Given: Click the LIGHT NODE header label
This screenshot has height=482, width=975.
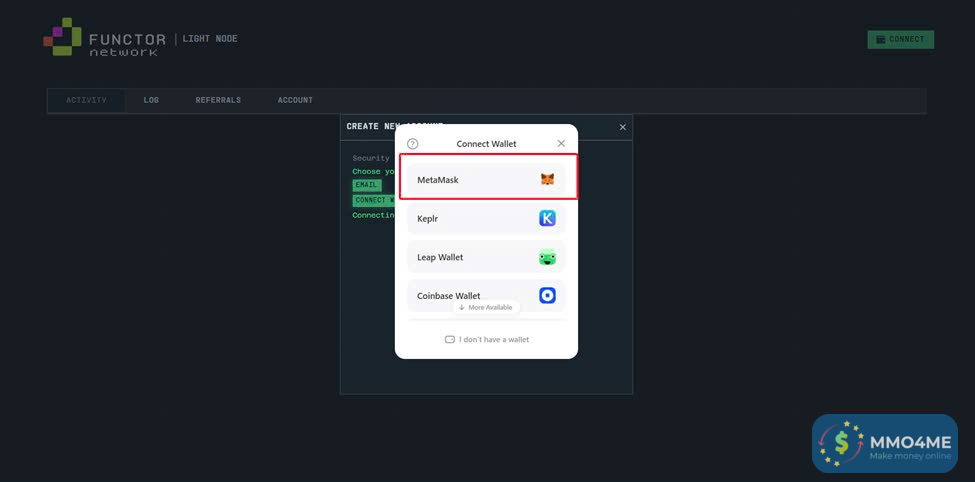Looking at the screenshot, I should (210, 39).
